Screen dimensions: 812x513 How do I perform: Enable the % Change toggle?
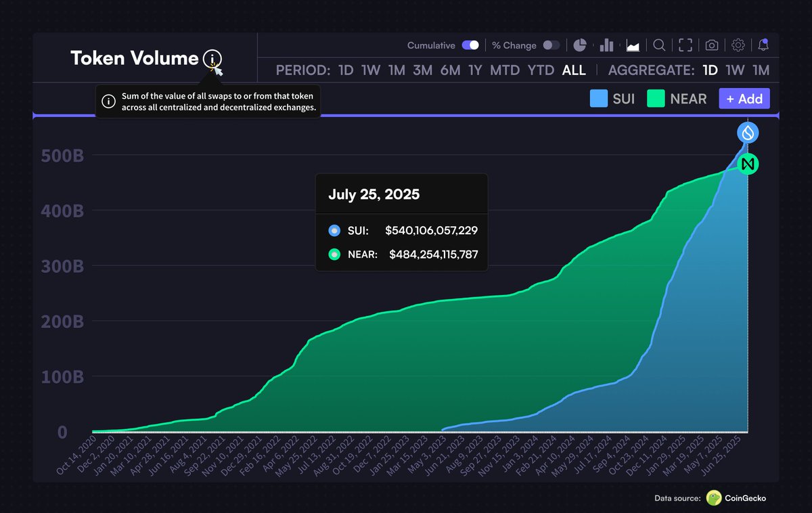pos(551,45)
